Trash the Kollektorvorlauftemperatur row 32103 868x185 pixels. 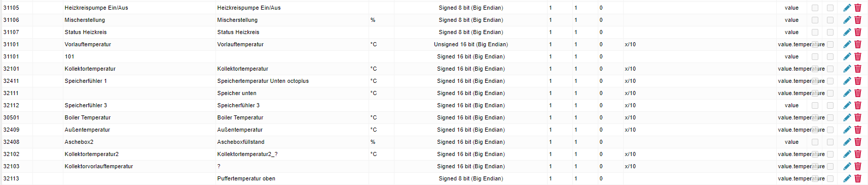tap(858, 166)
